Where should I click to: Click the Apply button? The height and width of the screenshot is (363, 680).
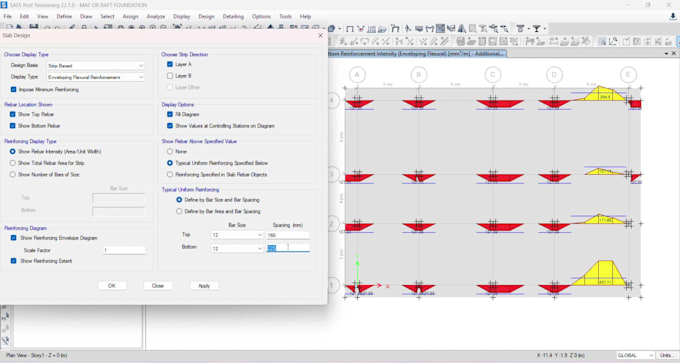204,286
